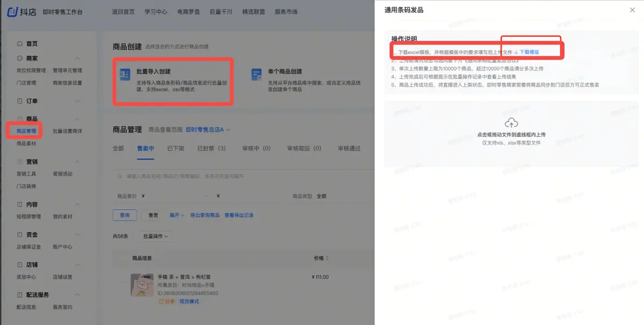Switch to the 全部 products tab
This screenshot has height=325, width=644.
click(x=118, y=148)
